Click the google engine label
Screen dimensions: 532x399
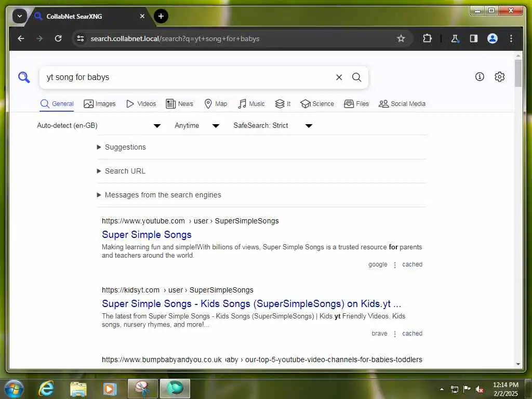378,264
